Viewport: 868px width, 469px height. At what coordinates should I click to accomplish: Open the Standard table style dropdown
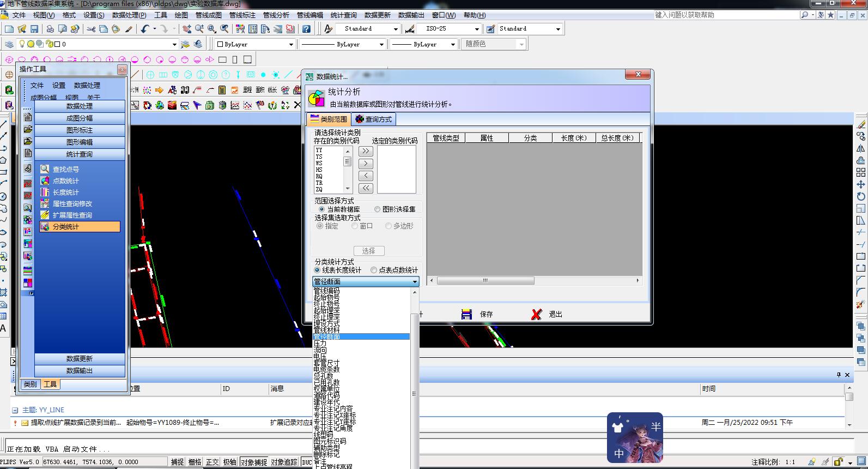tap(558, 29)
